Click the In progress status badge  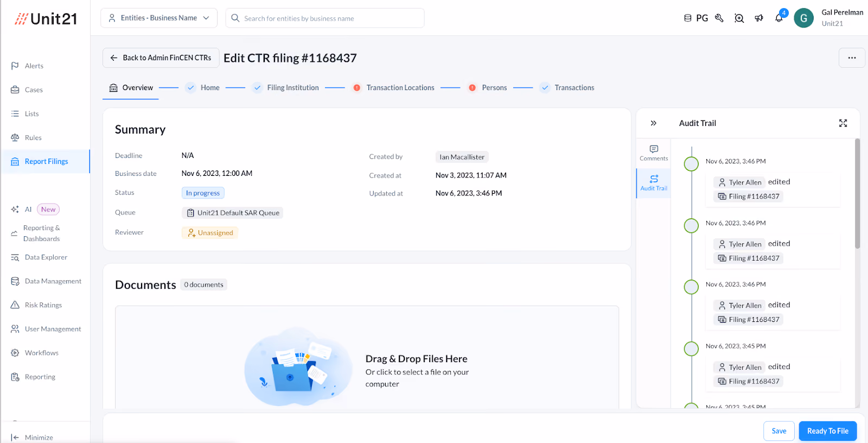point(203,193)
